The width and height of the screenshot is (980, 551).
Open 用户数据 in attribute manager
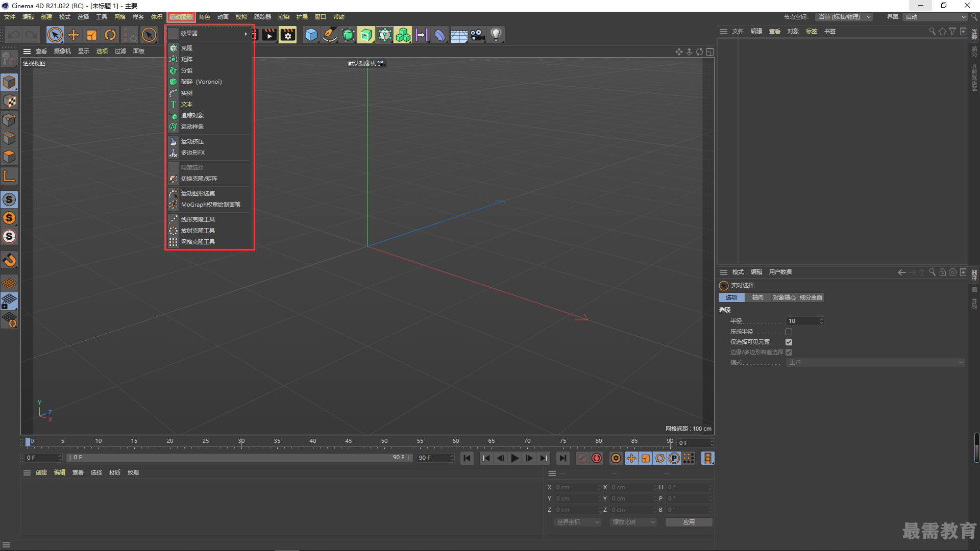[780, 272]
